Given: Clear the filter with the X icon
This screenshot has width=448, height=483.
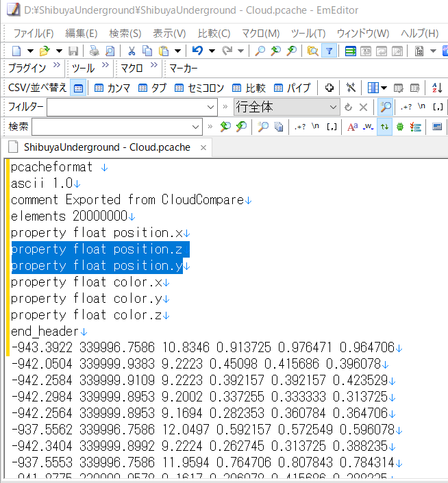Looking at the screenshot, I should tap(363, 107).
